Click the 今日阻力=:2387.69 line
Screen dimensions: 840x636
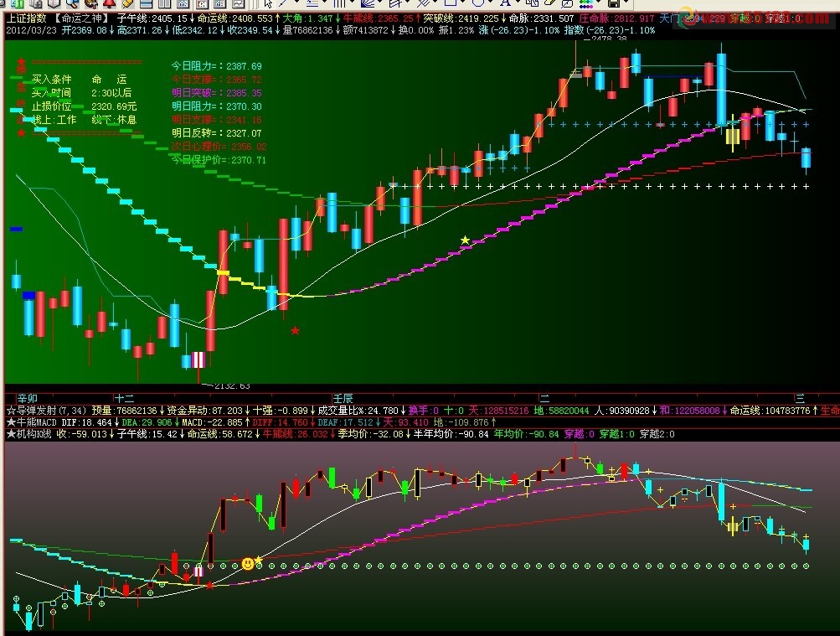click(216, 66)
